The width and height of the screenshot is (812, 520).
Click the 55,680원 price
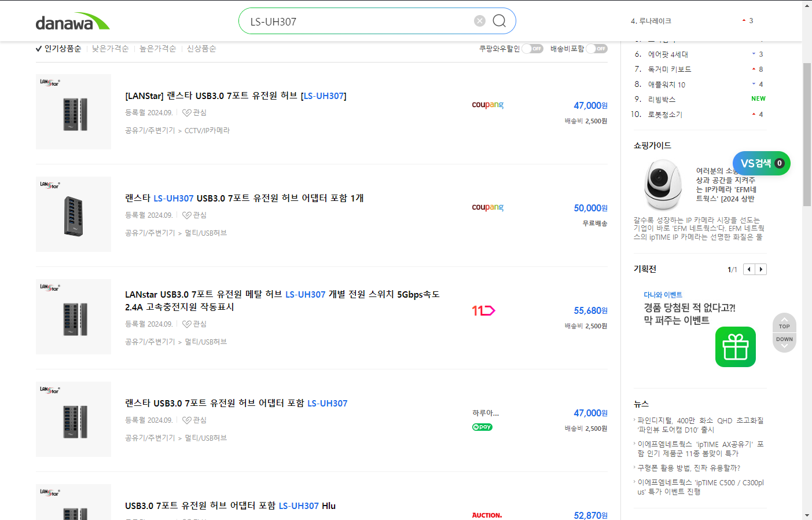click(590, 310)
